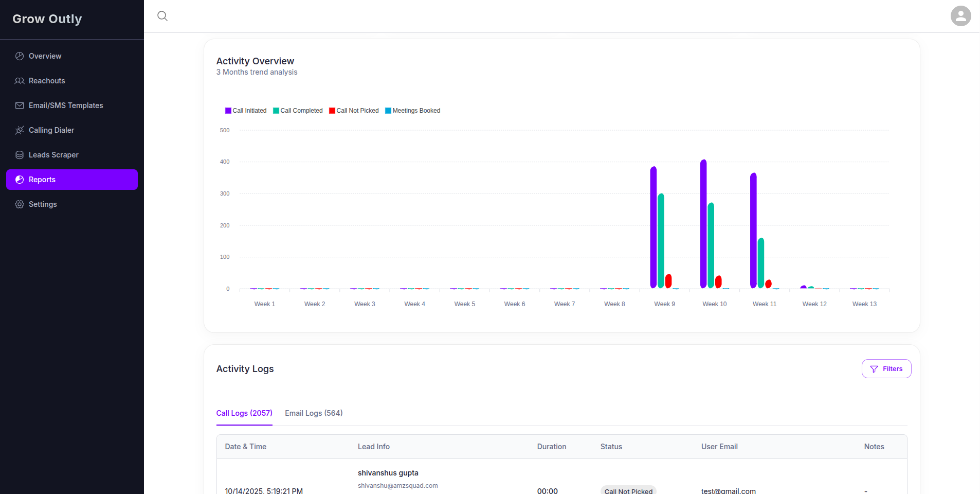Viewport: 980px width, 494px height.
Task: Click the Settings gear icon
Action: pos(20,204)
